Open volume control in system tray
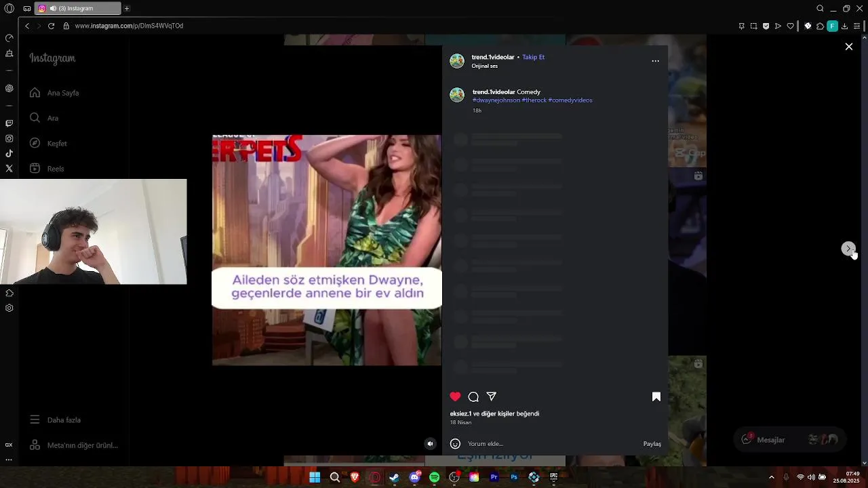Viewport: 868px width, 488px height. (x=811, y=477)
